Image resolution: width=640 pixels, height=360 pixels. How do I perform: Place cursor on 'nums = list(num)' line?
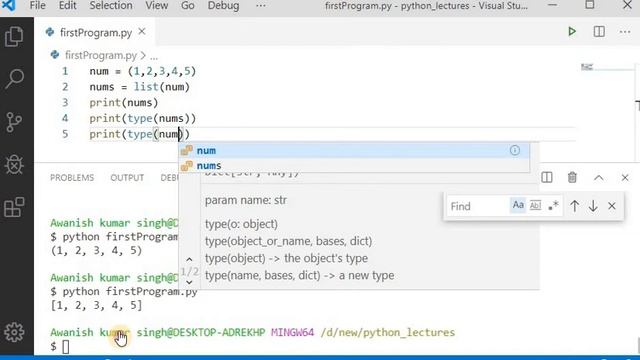tap(140, 87)
